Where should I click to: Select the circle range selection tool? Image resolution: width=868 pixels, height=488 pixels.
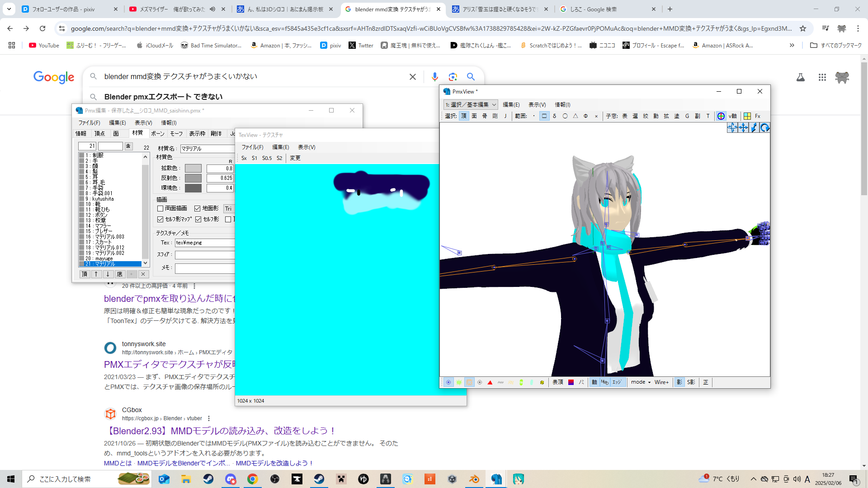(565, 116)
